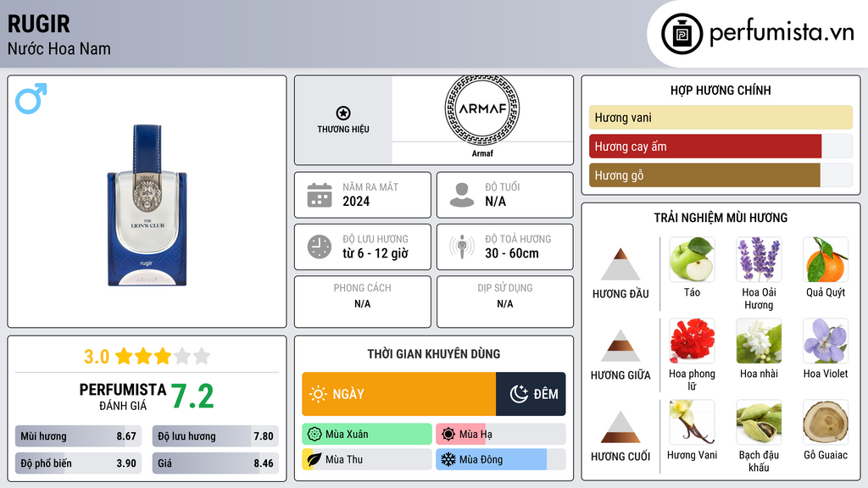Click the Hương đầu pyramid icon
The height and width of the screenshot is (488, 868).
pyautogui.click(x=620, y=264)
